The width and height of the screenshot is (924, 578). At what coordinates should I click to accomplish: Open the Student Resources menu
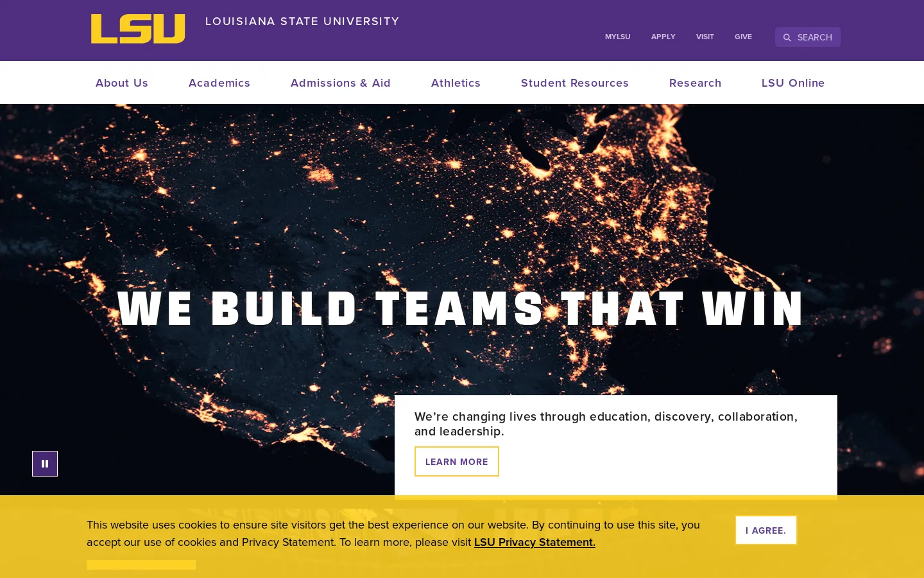click(x=575, y=83)
